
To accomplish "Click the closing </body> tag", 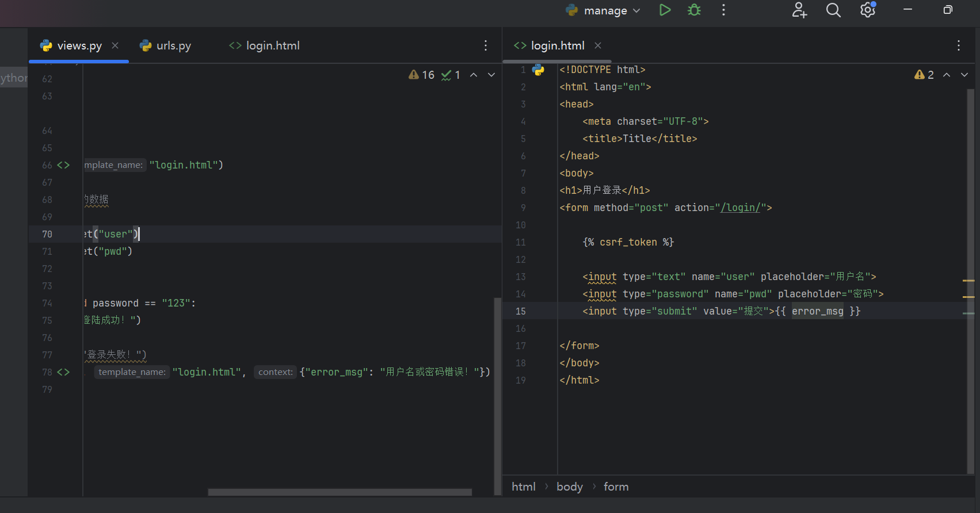I will pyautogui.click(x=579, y=363).
